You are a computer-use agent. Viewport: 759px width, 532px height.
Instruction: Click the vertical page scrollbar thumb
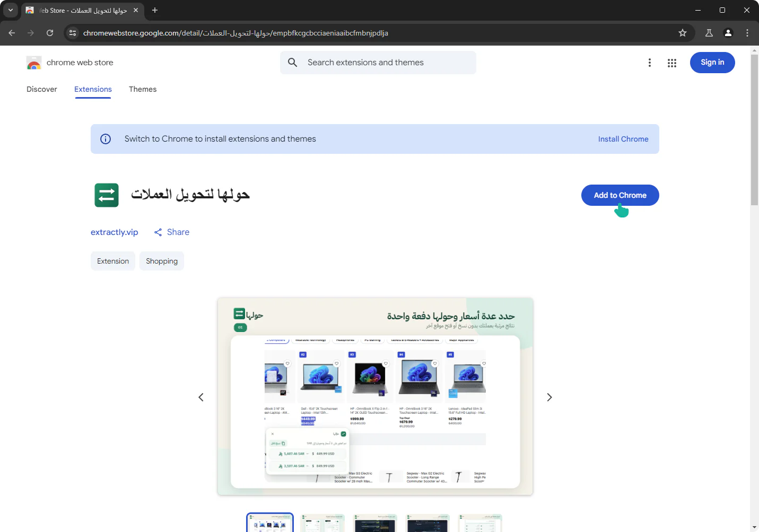(x=754, y=130)
